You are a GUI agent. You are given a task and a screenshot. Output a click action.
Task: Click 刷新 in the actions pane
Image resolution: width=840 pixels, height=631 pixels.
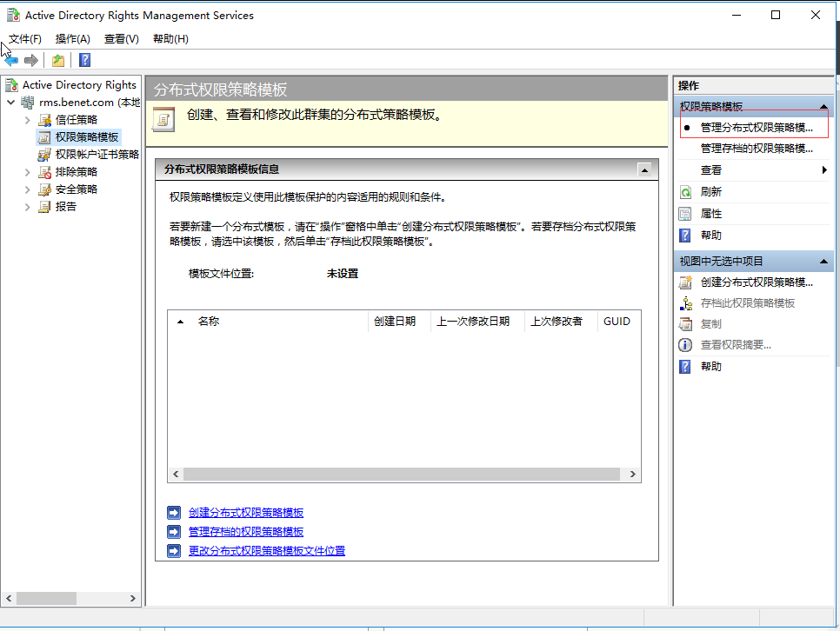point(711,192)
